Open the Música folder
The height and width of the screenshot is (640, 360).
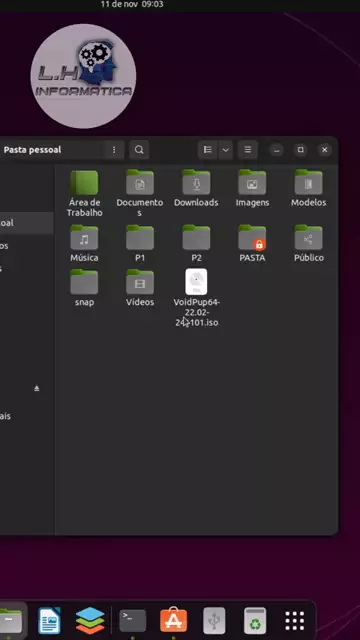coord(84,244)
